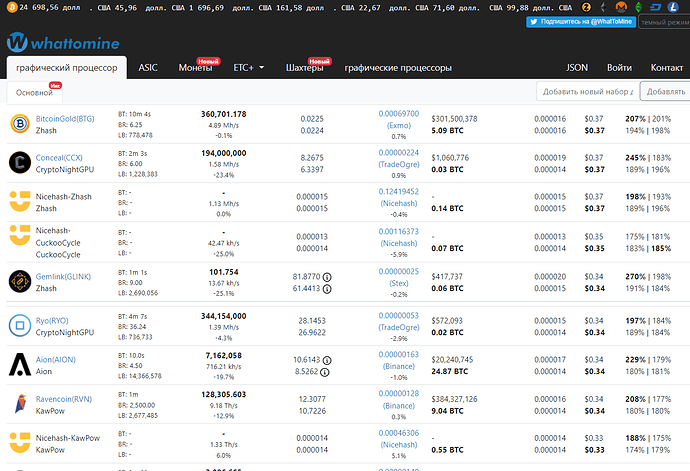Open the TradeOgre rate 0.00000053 link
The image size is (690, 471).
[399, 321]
